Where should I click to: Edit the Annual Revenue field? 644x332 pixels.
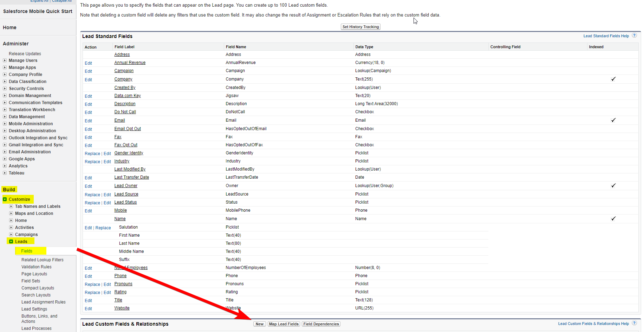[88, 63]
